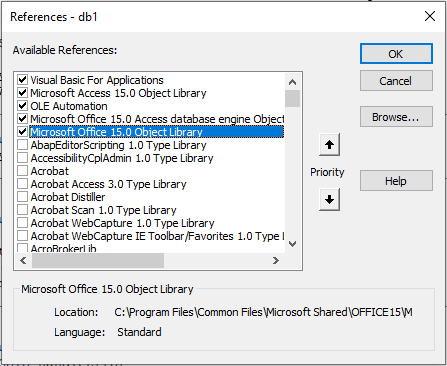Click OK to confirm references
Screen dimensions: 447x366
coord(396,54)
